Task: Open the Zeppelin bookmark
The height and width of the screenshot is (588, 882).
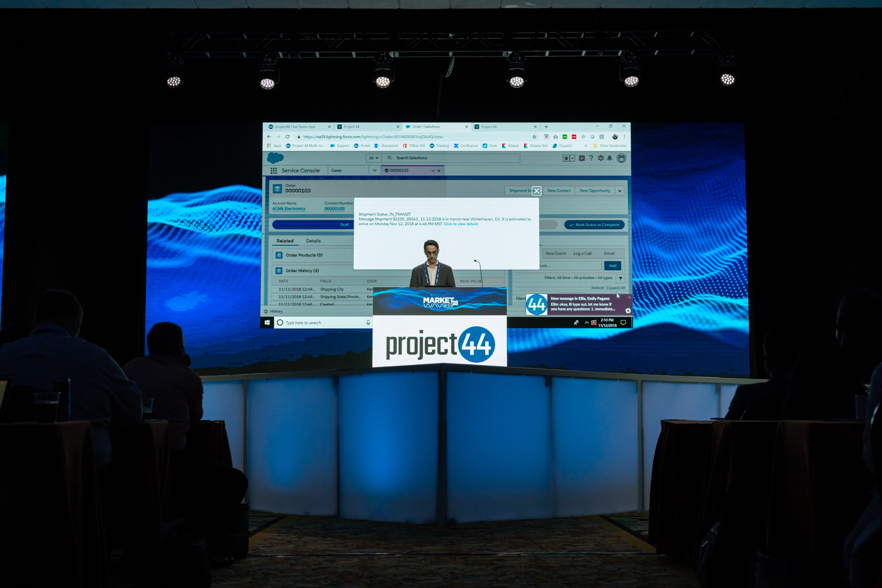Action: [563, 146]
